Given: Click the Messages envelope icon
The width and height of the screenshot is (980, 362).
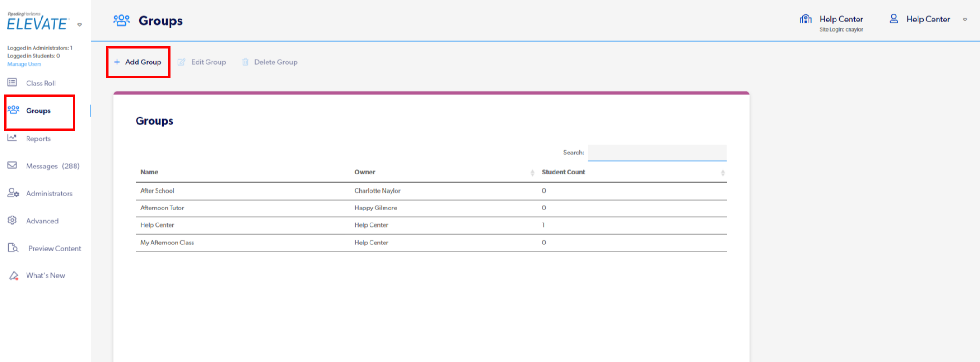Looking at the screenshot, I should pos(12,165).
